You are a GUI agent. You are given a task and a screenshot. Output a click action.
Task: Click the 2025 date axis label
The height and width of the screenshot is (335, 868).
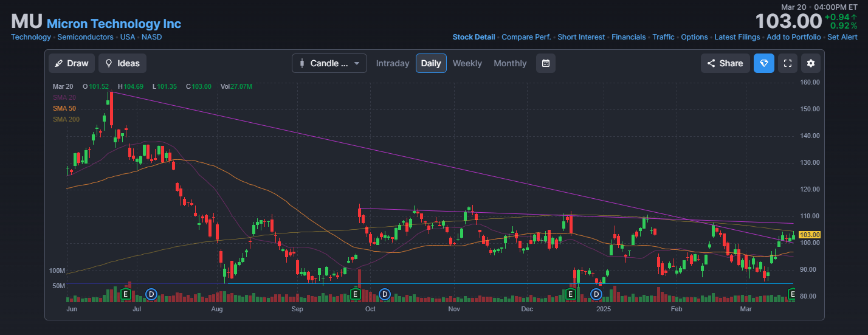(604, 309)
